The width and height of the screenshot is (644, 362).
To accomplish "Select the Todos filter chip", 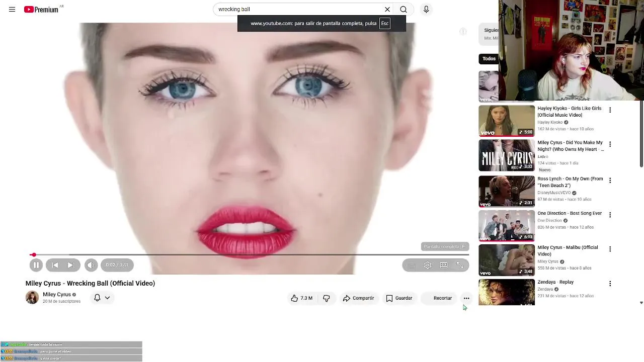I will click(x=489, y=59).
